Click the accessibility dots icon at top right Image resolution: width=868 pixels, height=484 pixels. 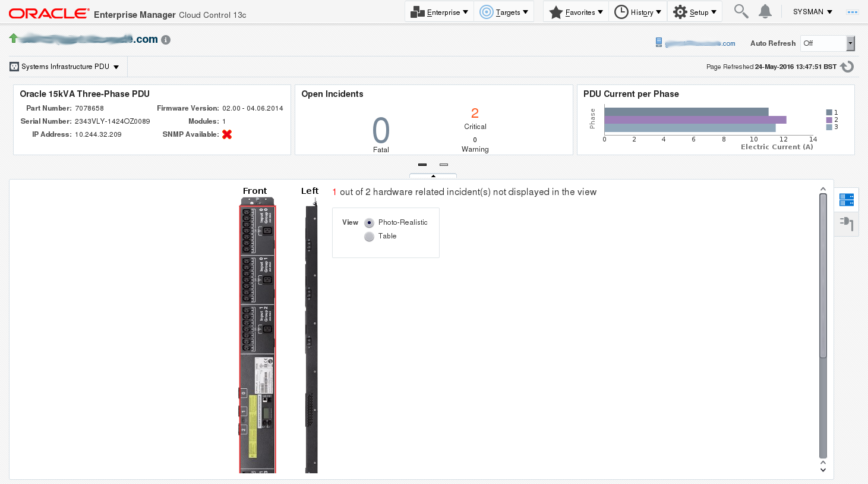click(x=853, y=12)
